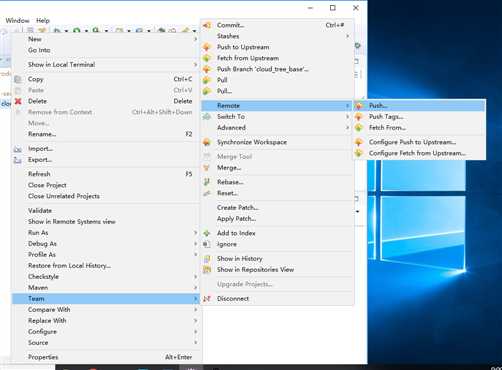Select the Remote submenu entry

276,106
